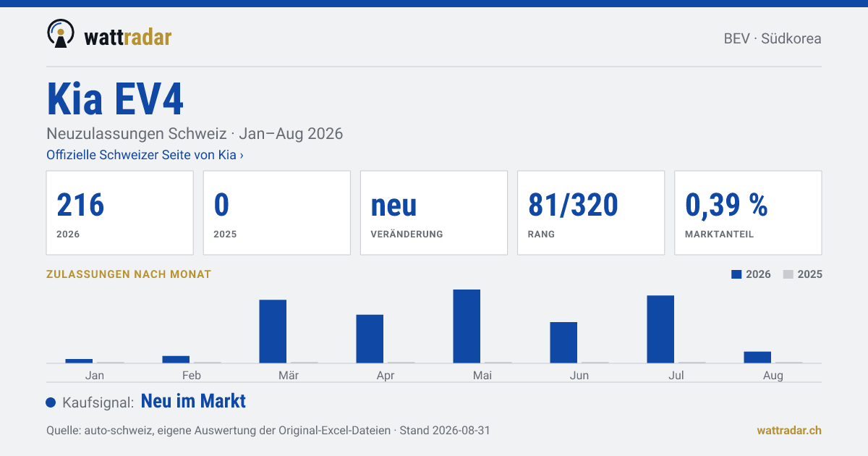The width and height of the screenshot is (868, 456).
Task: Select the 216 registrations 2026 card
Action: click(x=119, y=213)
